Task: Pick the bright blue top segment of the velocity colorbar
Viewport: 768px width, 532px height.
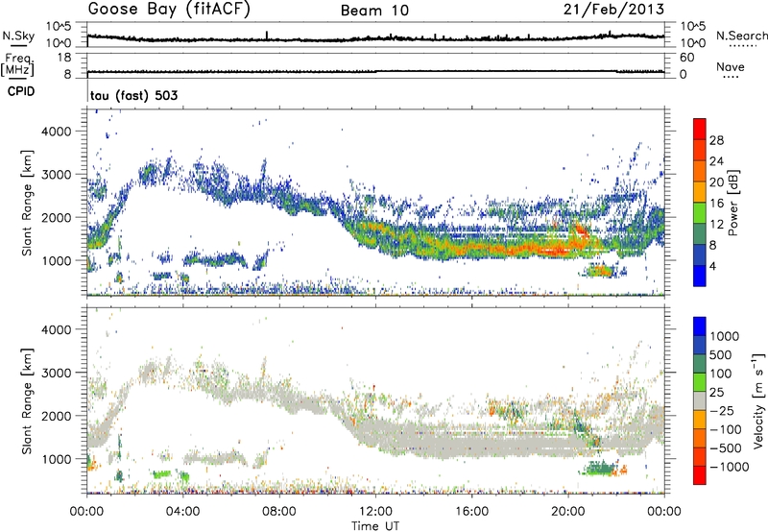Action: [700, 326]
